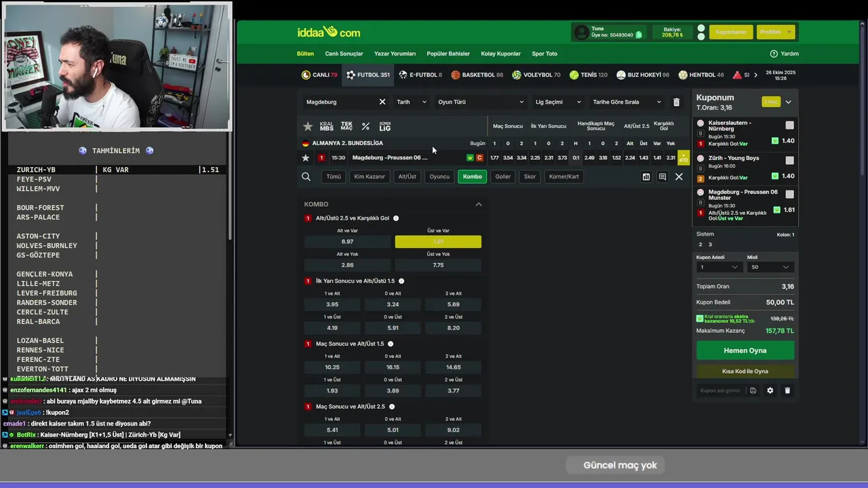
Task: Save coupon with the disk icon
Action: [753, 390]
